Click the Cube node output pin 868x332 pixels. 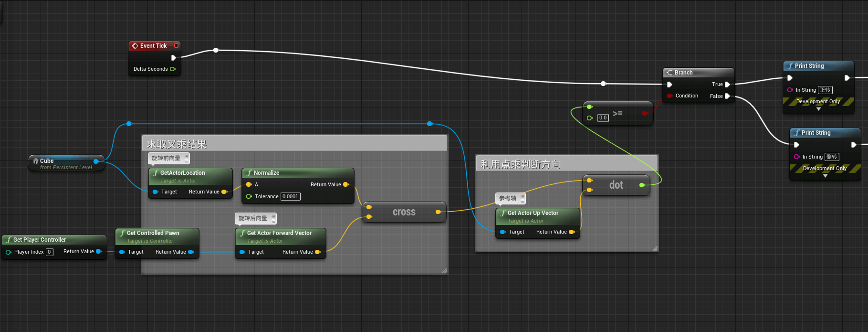[96, 161]
